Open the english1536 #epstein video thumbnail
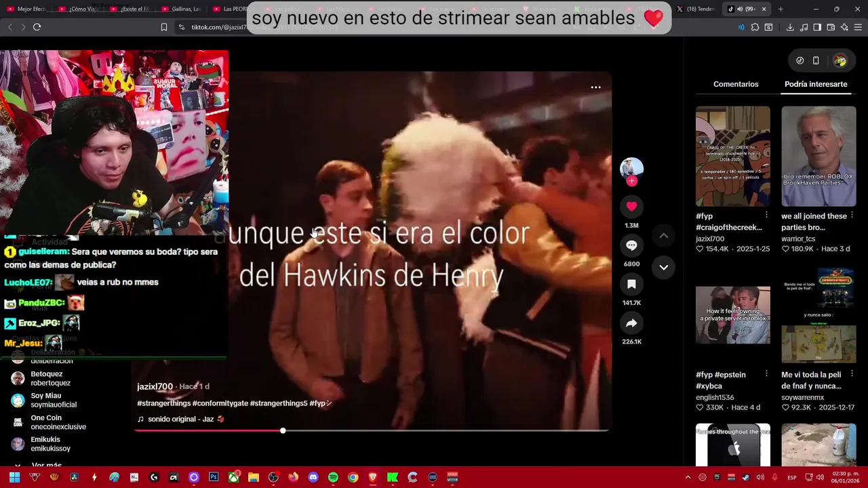 733,315
